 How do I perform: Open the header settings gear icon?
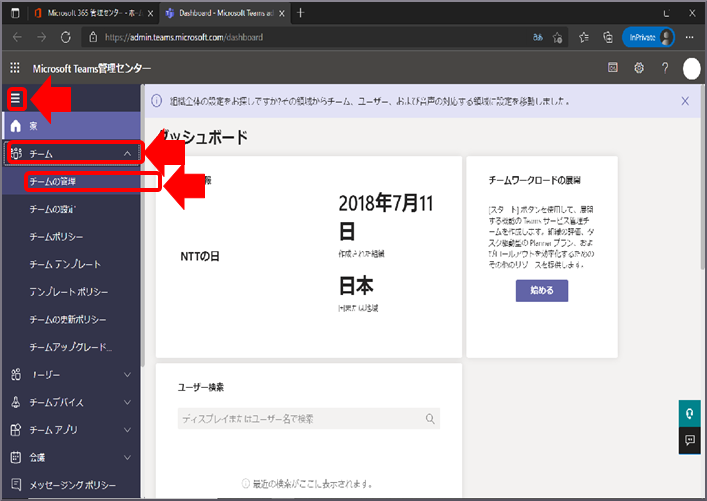click(639, 68)
